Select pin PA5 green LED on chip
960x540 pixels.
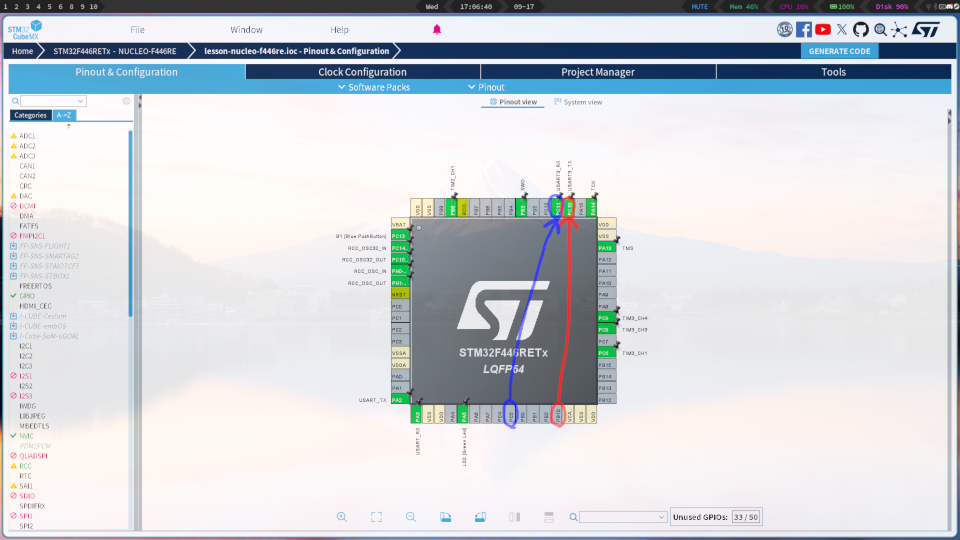tap(464, 415)
